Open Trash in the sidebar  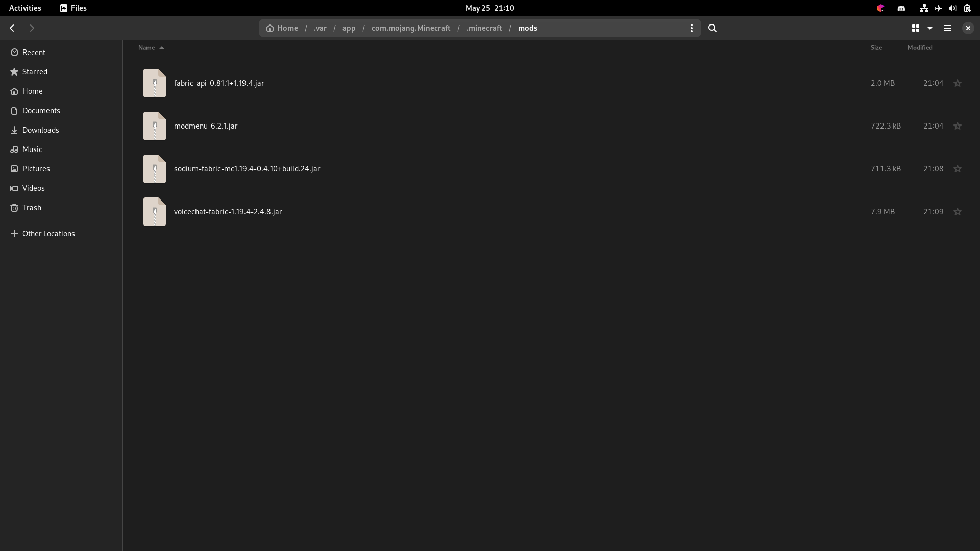32,208
